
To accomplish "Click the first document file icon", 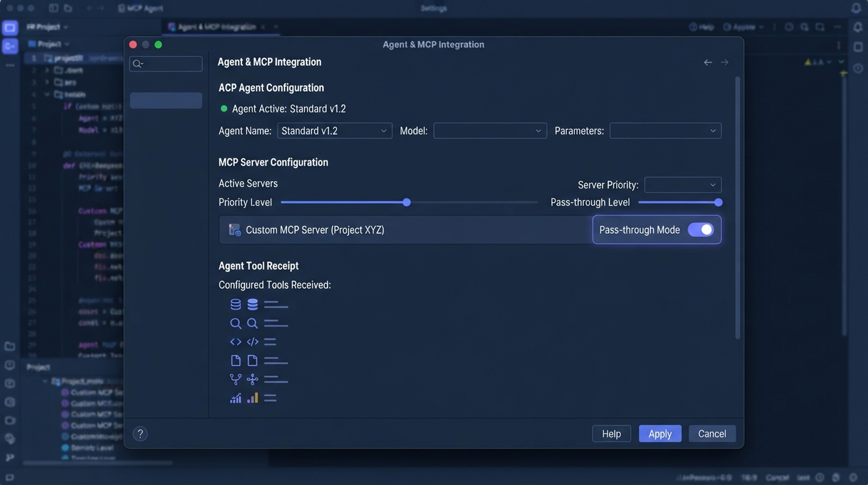I will click(x=236, y=360).
